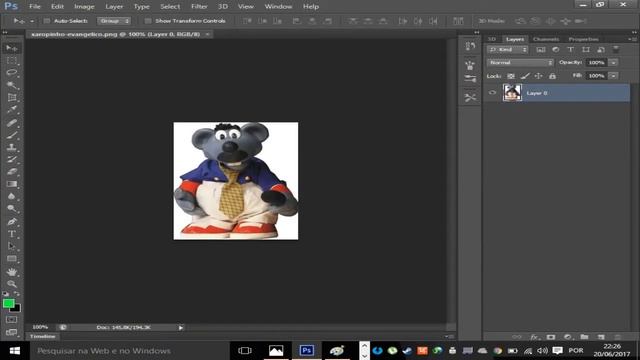The image size is (640, 360).
Task: Open the File menu
Action: coord(35,7)
